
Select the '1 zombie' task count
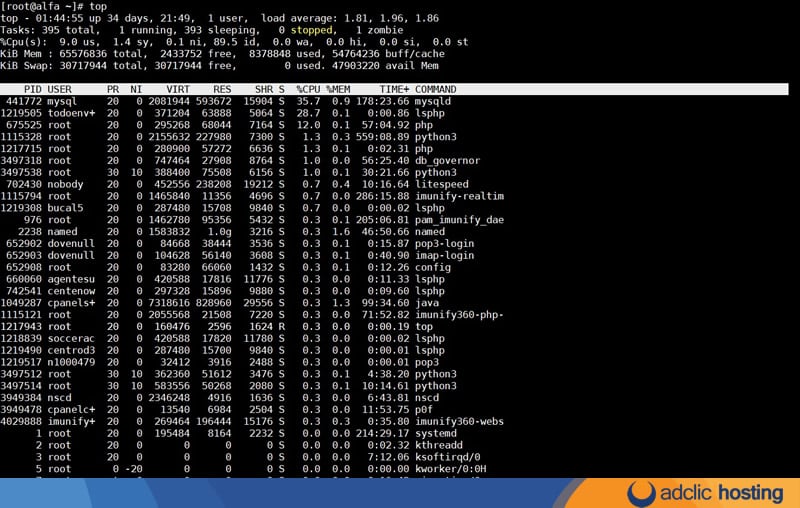[x=380, y=30]
